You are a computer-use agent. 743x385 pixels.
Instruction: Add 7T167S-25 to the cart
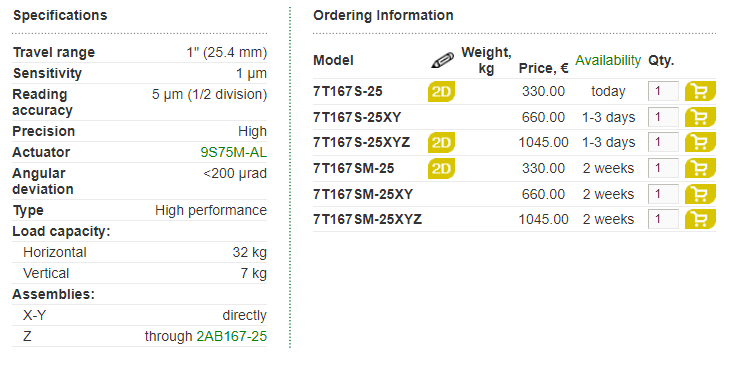700,91
